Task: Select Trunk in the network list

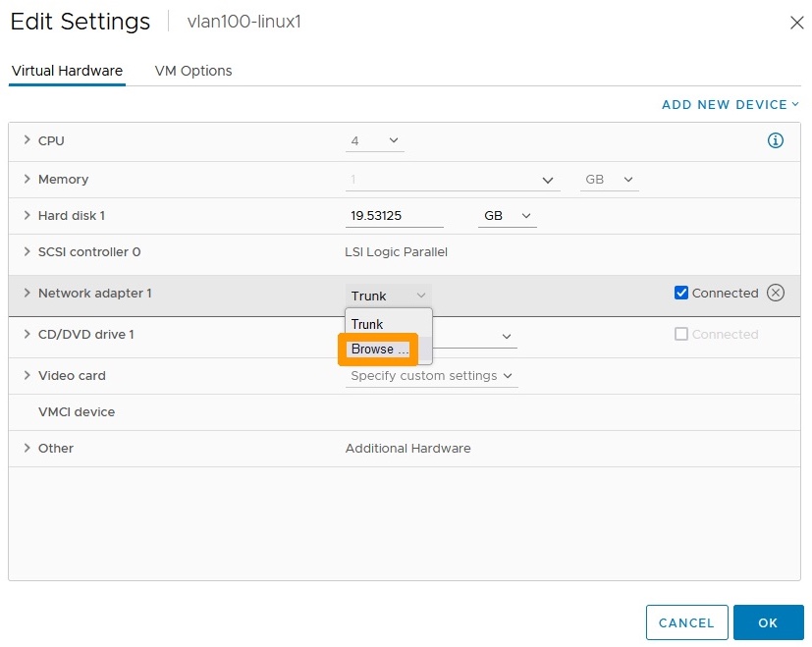Action: click(389, 324)
